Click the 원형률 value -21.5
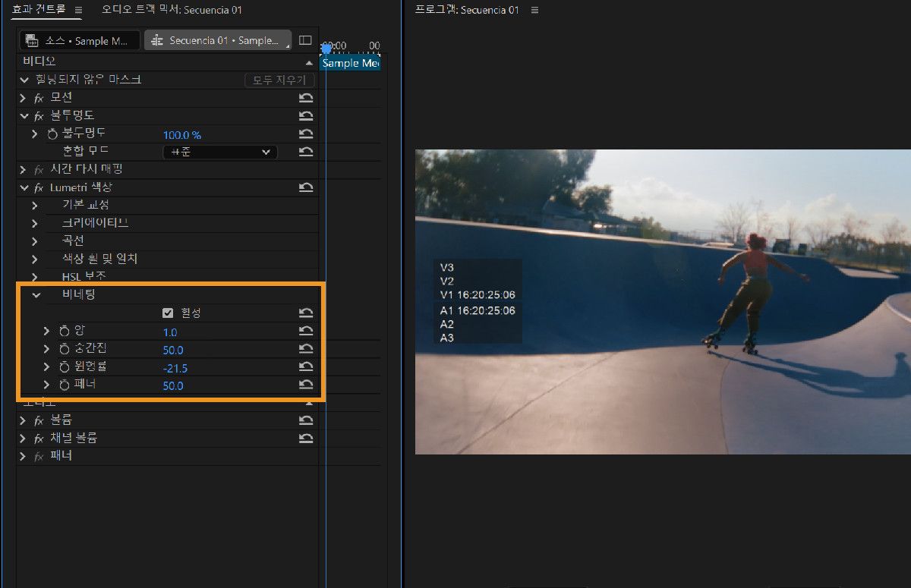This screenshot has height=588, width=911. (175, 368)
